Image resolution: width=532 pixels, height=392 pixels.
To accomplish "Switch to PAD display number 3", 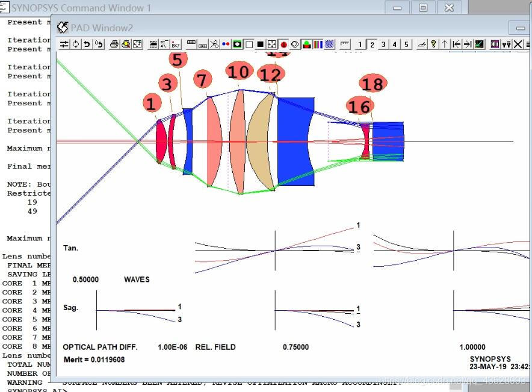I will (383, 44).
